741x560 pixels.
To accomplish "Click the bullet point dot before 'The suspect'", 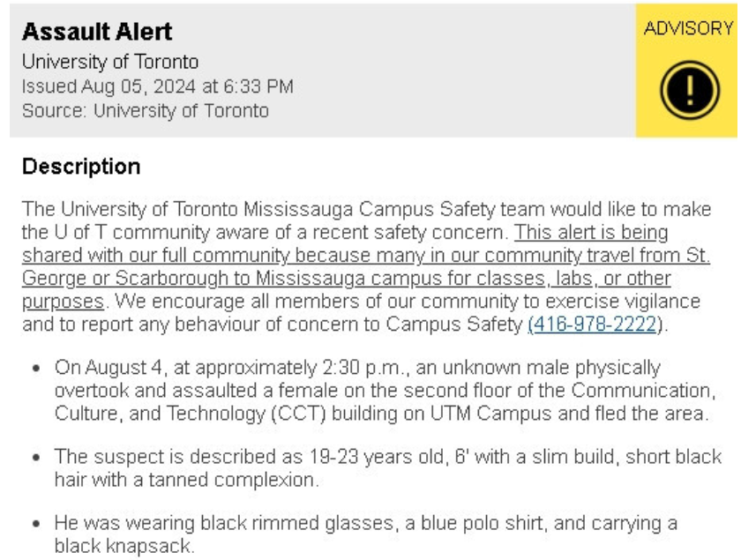I will (x=36, y=457).
